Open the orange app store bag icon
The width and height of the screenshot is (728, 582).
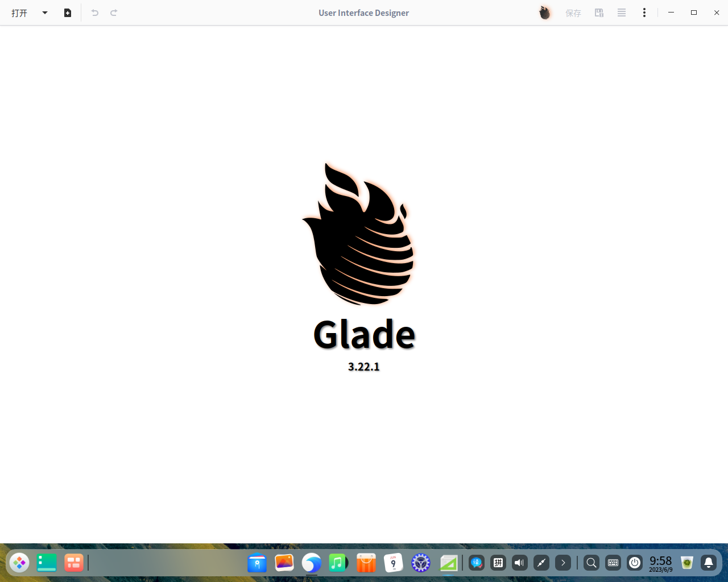click(x=366, y=563)
